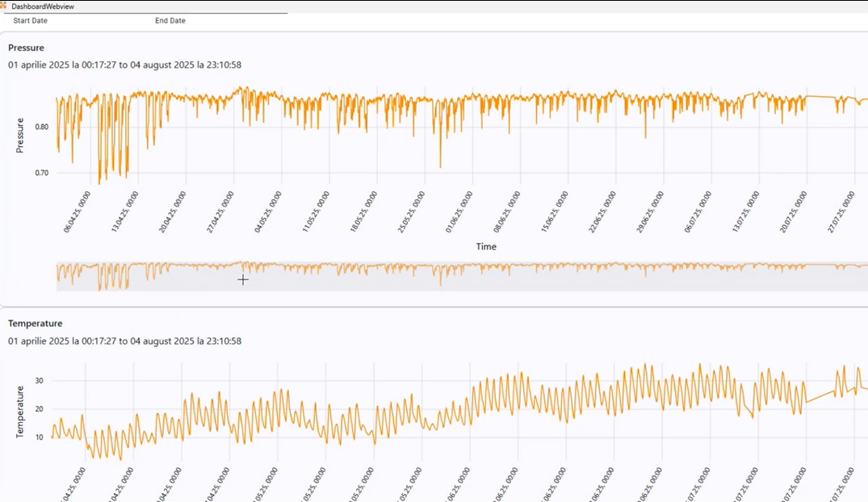Click the Start Date field label
The width and height of the screenshot is (868, 502).
[x=30, y=20]
